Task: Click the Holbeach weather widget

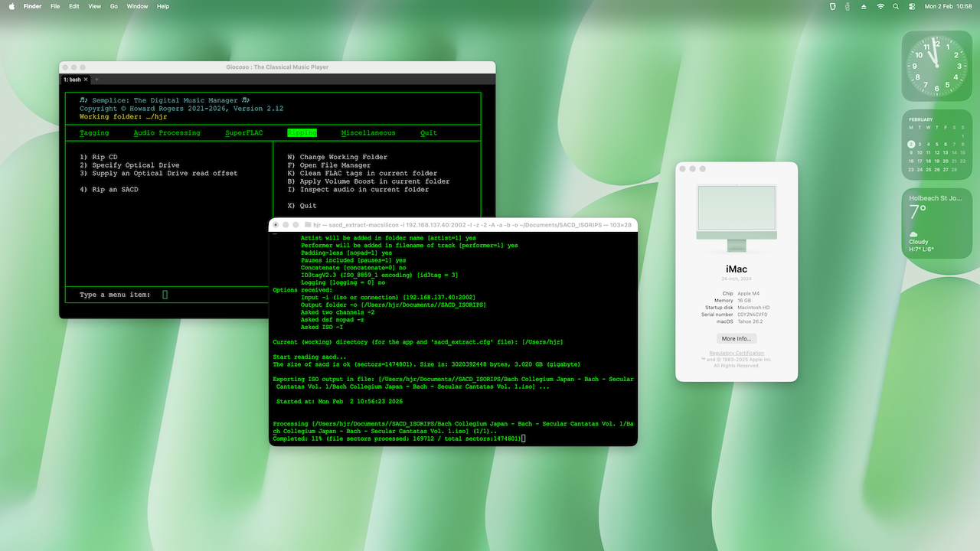Action: click(936, 222)
